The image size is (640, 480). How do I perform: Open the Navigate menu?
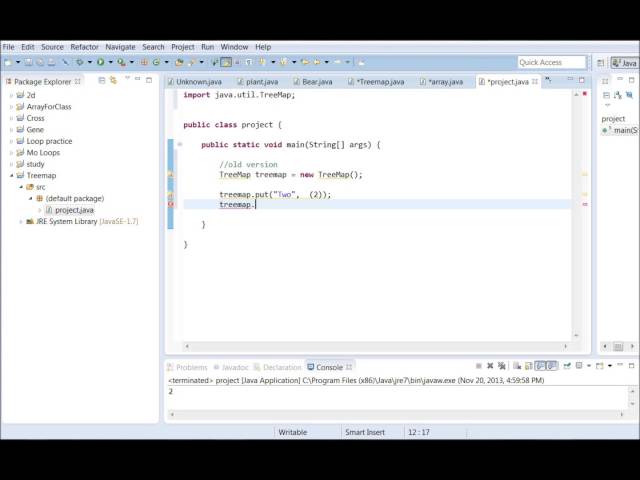tap(120, 47)
